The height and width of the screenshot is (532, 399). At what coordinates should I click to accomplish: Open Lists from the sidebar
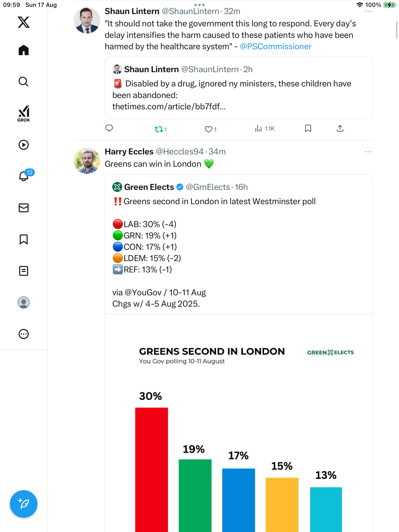[24, 271]
